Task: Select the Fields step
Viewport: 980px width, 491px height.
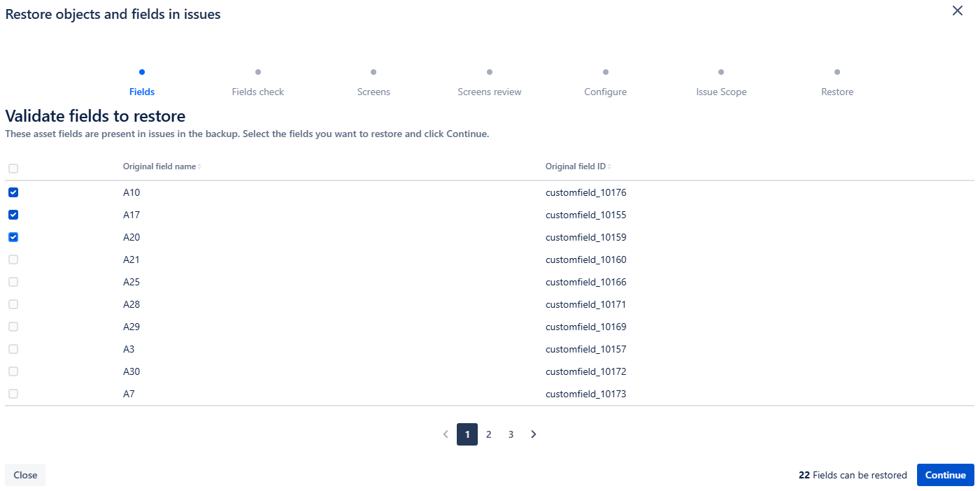Action: point(142,92)
